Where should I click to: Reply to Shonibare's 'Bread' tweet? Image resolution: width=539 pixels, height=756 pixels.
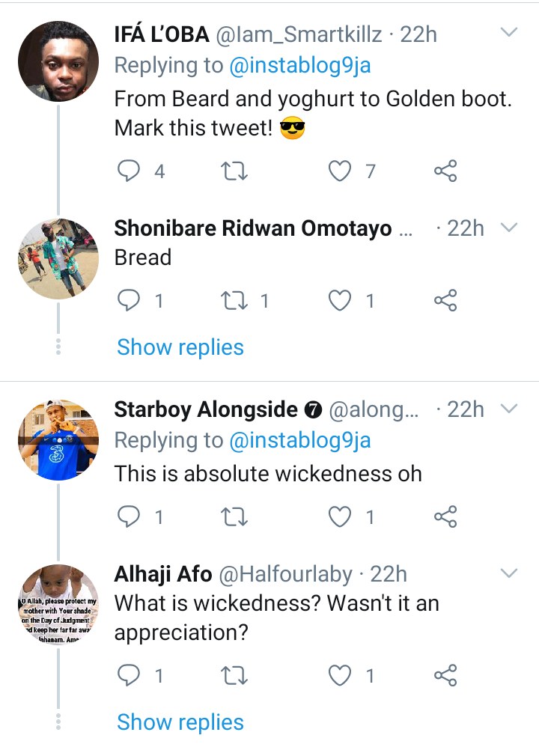[130, 301]
